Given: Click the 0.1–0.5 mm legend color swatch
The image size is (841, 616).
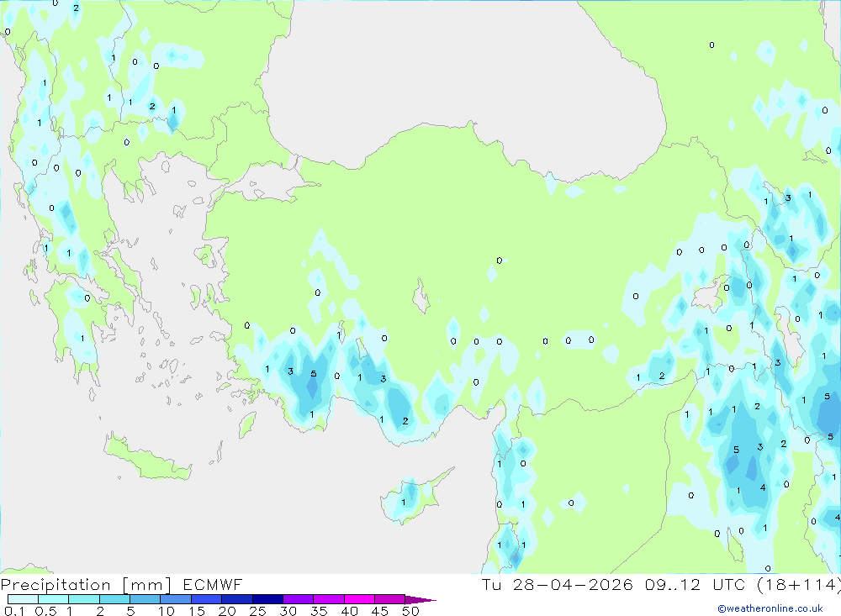Looking at the screenshot, I should pyautogui.click(x=23, y=599).
